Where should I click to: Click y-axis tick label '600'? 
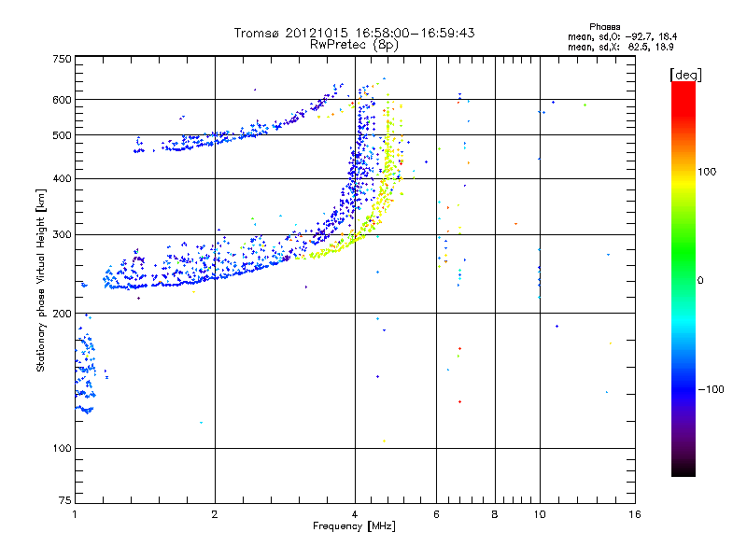[63, 100]
